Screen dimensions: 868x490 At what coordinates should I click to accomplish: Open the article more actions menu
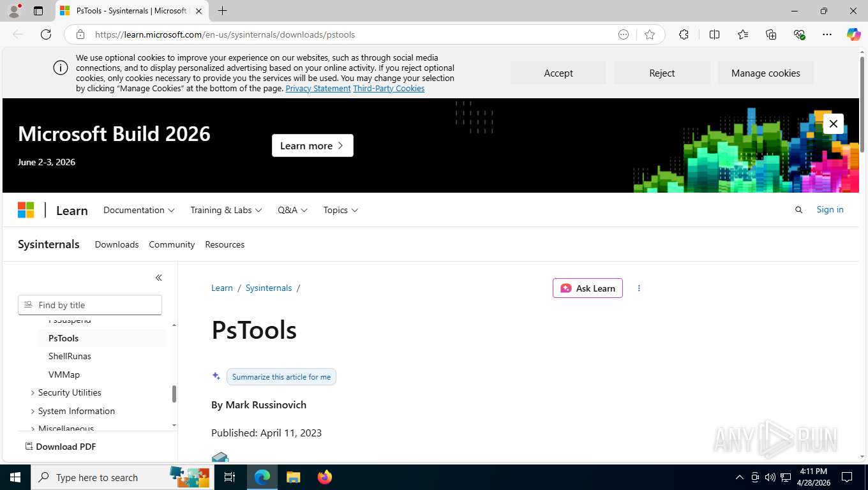coord(639,288)
